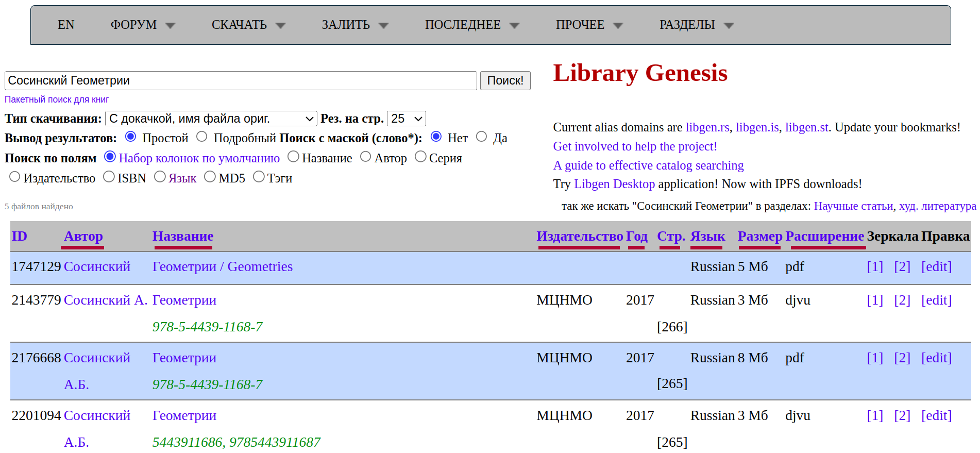980x453 pixels.
Task: Search in худ. литература section
Action: point(937,206)
